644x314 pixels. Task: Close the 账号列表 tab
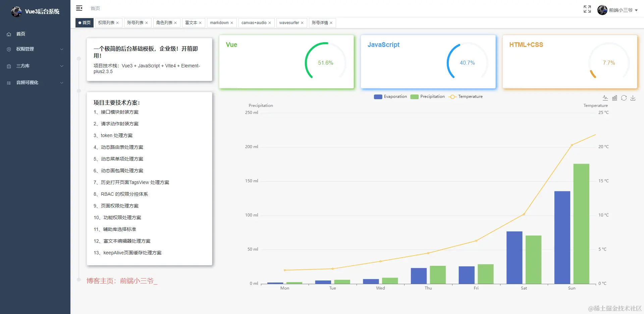click(147, 23)
